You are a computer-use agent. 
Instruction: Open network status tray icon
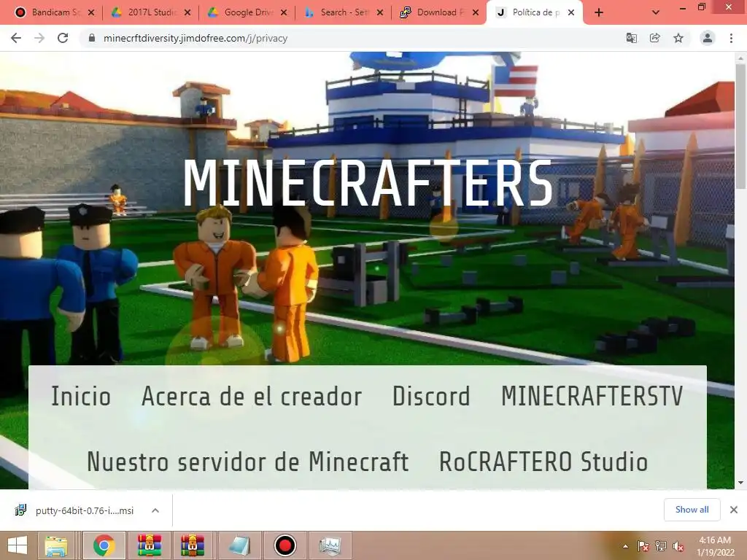(x=660, y=546)
